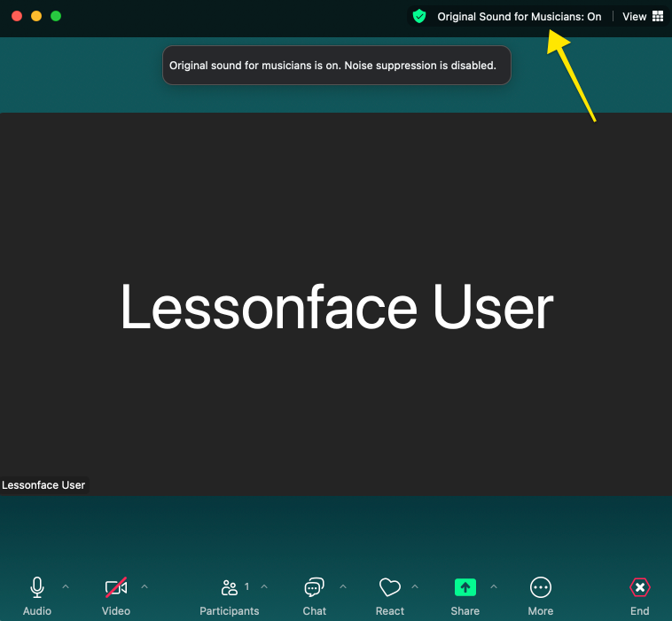Mute the microphone using the Audio icon
The image size is (672, 621).
click(x=37, y=588)
